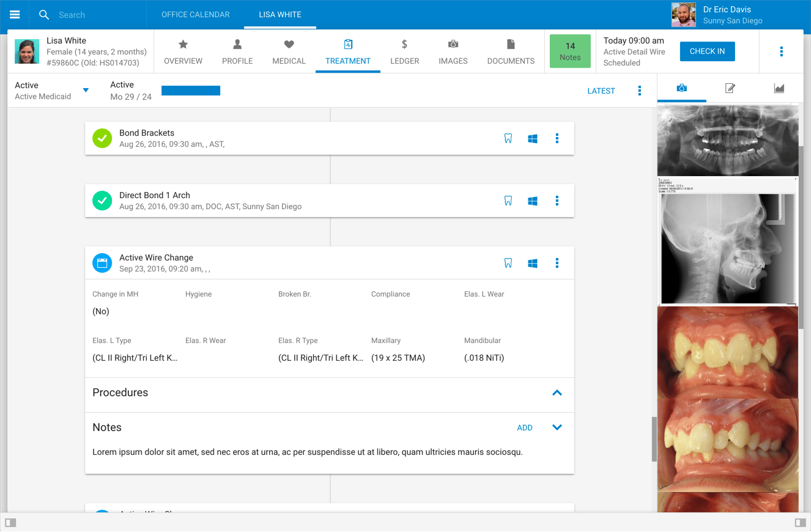Expand the Active Medicaid dropdown arrow

[86, 91]
